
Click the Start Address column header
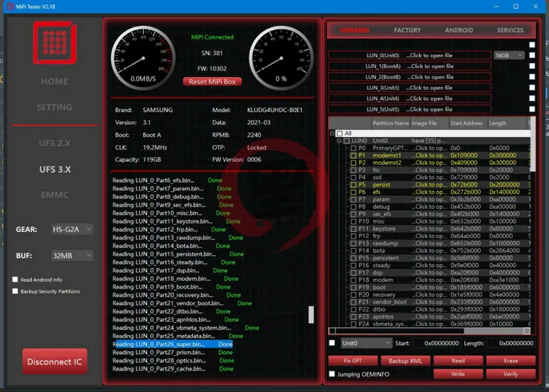(467, 123)
